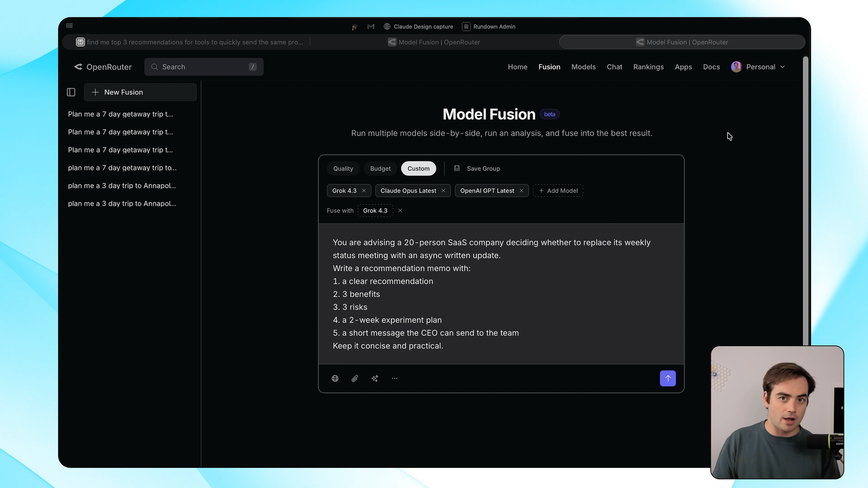The height and width of the screenshot is (488, 868).
Task: Open the Docs nav item
Action: pyautogui.click(x=712, y=67)
